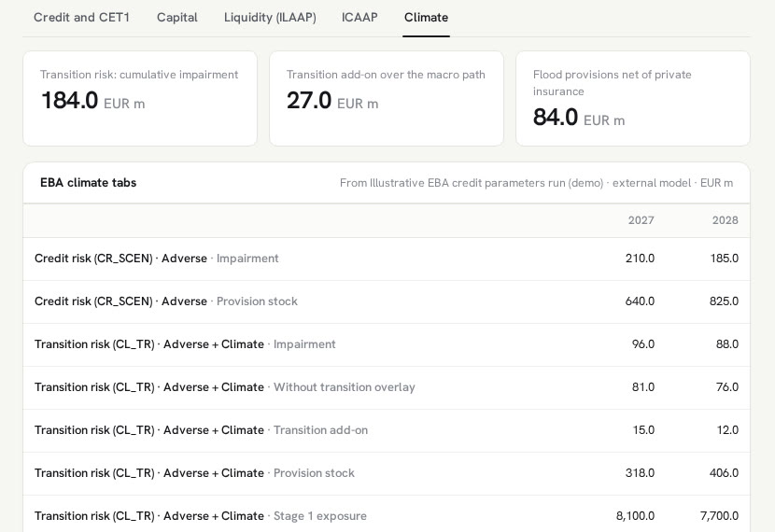The image size is (775, 532).
Task: Click the 210.0 value for 2027
Action: [x=640, y=259]
